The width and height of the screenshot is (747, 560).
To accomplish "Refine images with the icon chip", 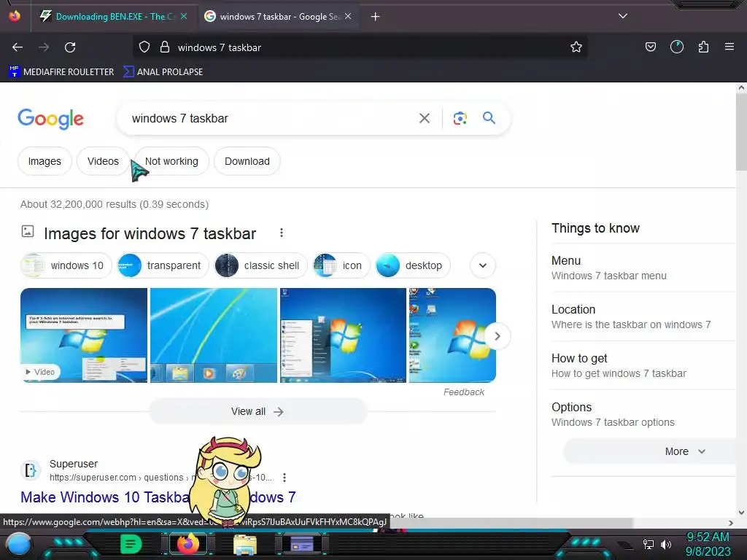I will click(x=341, y=265).
